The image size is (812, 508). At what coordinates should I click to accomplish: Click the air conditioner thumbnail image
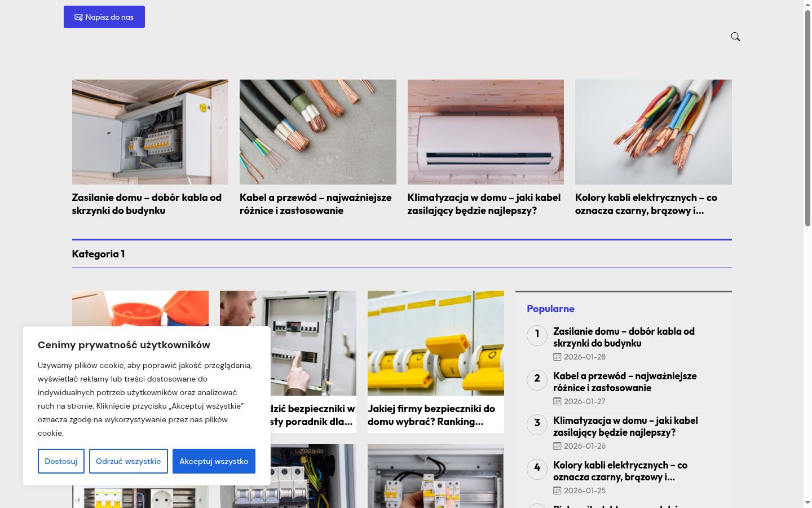tap(486, 132)
